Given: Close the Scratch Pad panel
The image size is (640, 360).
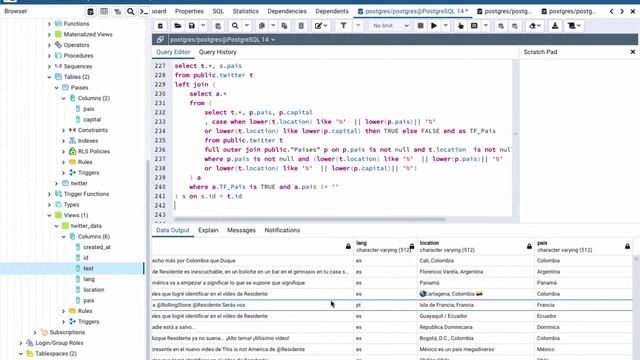Looking at the screenshot, I should click(633, 52).
